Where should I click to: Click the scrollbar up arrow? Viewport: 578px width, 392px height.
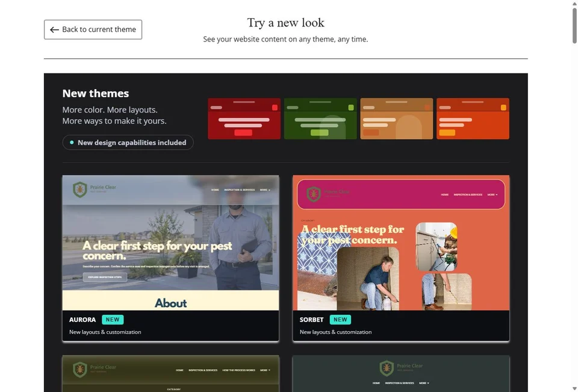[574, 4]
